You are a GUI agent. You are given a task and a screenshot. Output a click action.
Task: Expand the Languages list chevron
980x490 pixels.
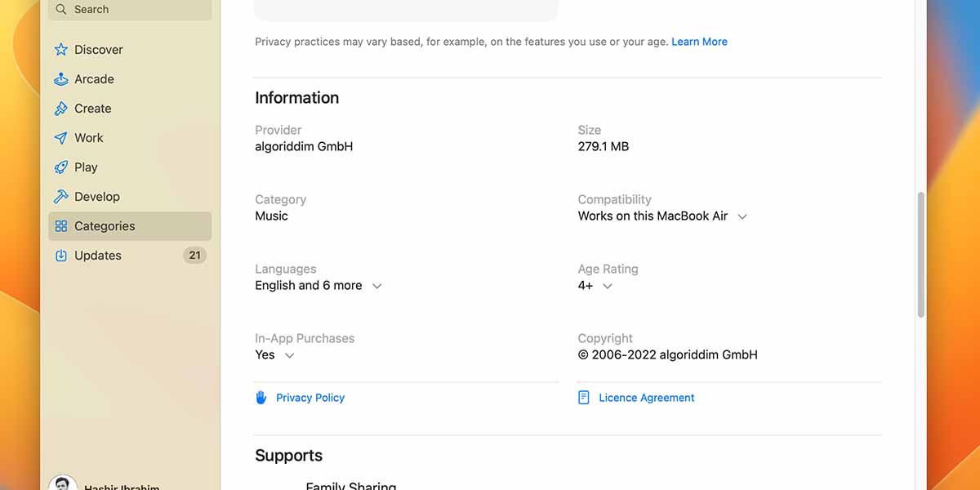376,286
